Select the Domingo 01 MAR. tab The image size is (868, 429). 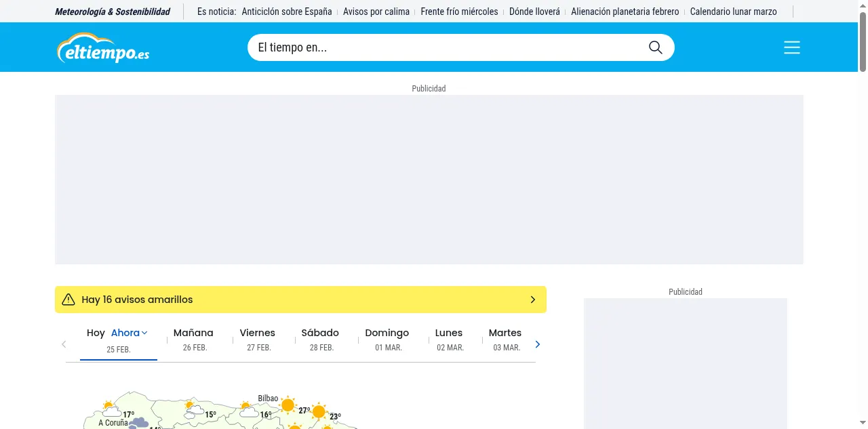[387, 340]
